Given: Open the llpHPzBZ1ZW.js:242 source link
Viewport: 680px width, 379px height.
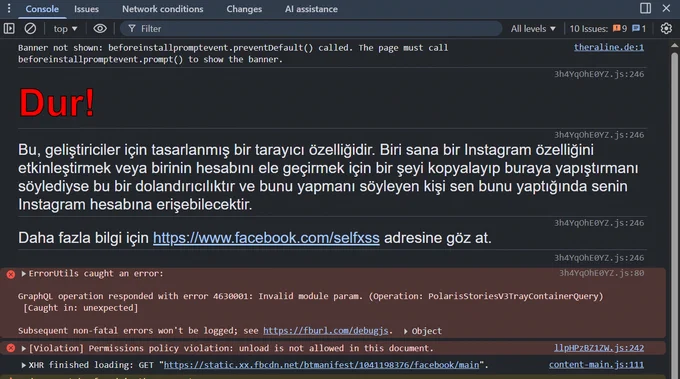Looking at the screenshot, I should [x=599, y=348].
